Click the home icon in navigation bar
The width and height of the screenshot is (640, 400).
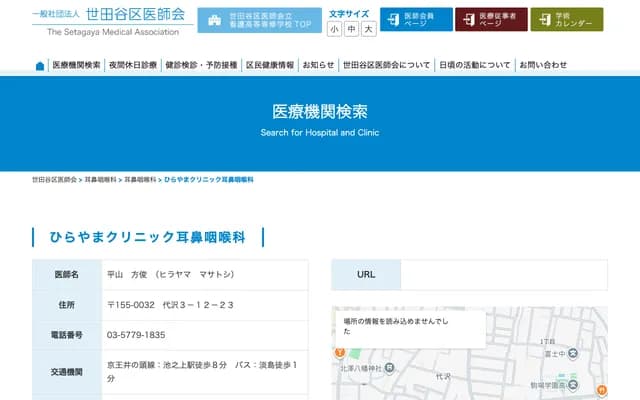pyautogui.click(x=40, y=66)
